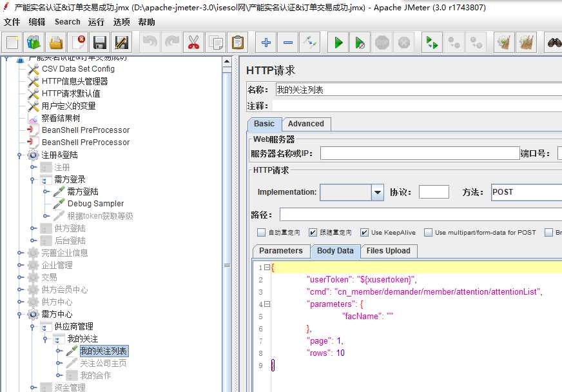The image size is (562, 392).
Task: Click the Toggle enable/disable toolbar icon
Action: coord(309,43)
